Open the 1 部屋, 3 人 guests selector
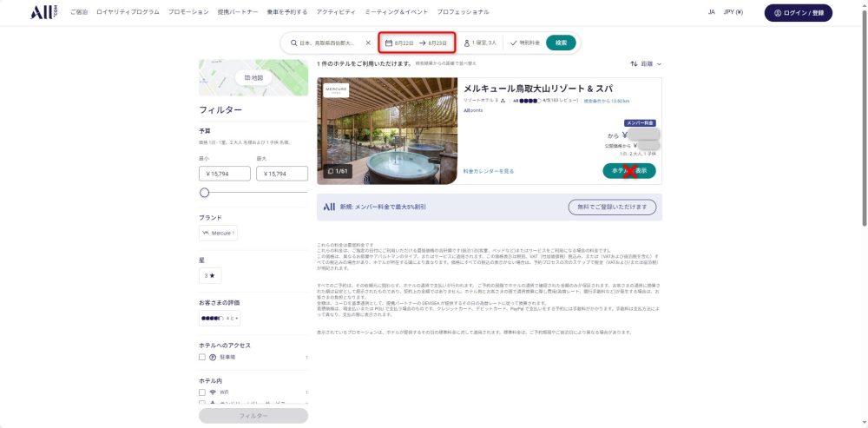The image size is (868, 428). tap(481, 43)
